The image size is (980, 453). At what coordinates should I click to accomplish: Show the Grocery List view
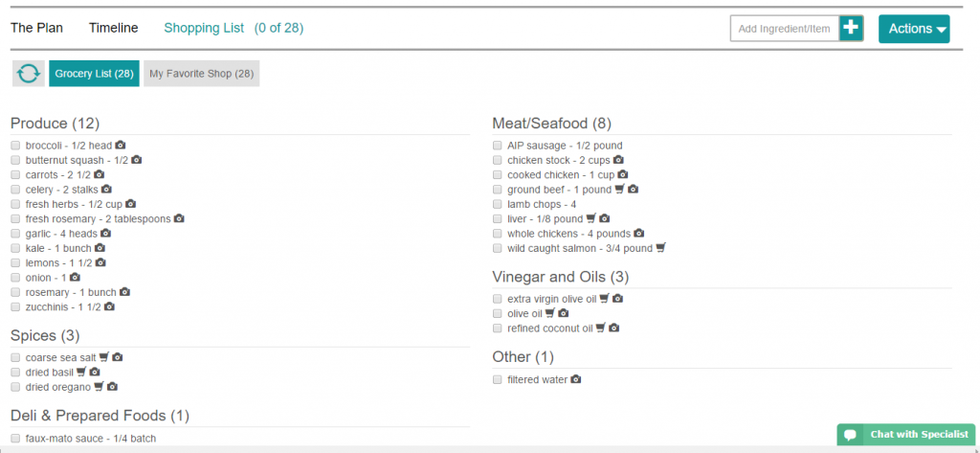click(94, 74)
